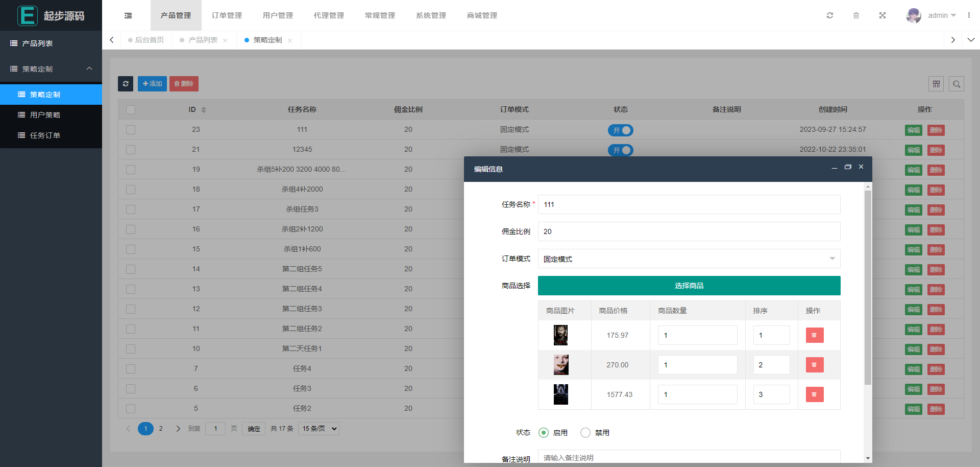Click the 任务名称 input field
The height and width of the screenshot is (467, 980).
click(689, 204)
